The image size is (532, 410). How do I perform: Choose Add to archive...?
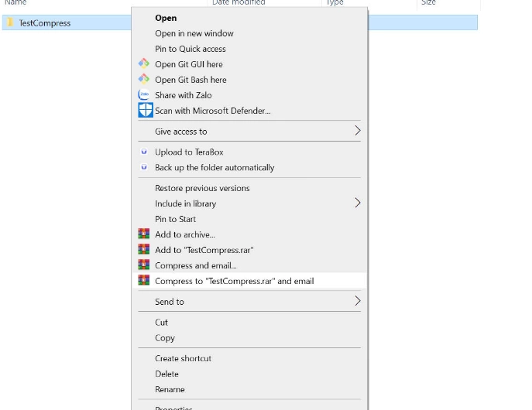(249, 234)
